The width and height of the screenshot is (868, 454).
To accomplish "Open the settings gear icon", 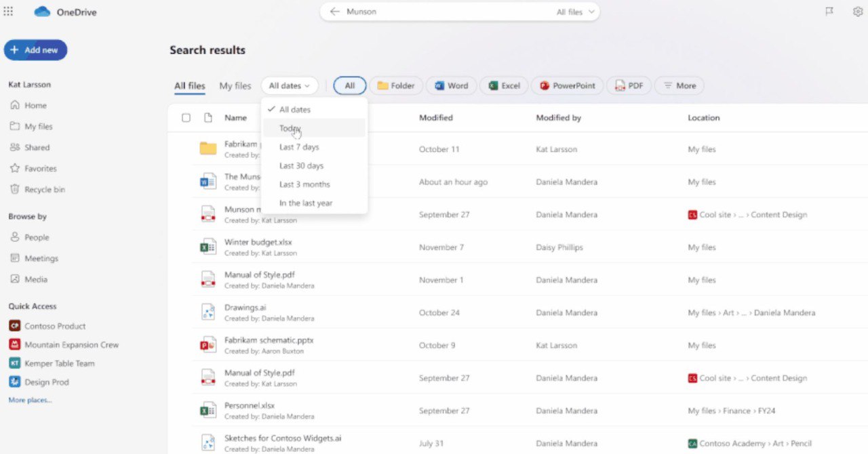I will 858,12.
